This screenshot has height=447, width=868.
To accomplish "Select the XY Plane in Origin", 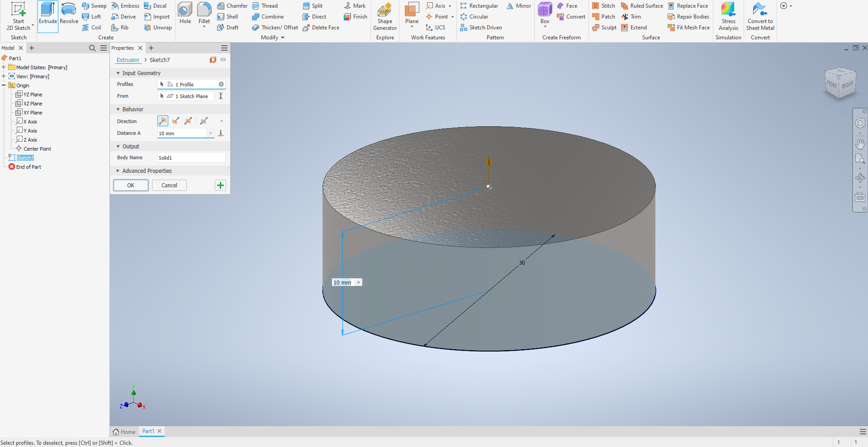I will click(x=33, y=113).
